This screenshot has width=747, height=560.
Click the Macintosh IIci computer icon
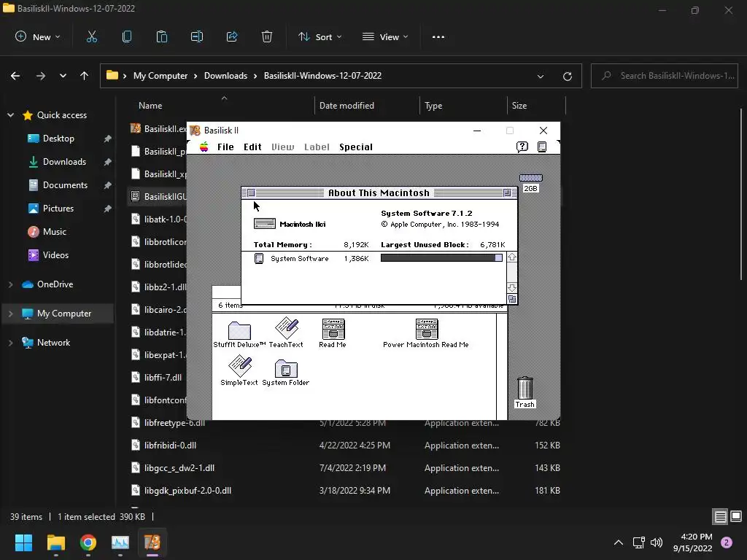[x=264, y=223]
